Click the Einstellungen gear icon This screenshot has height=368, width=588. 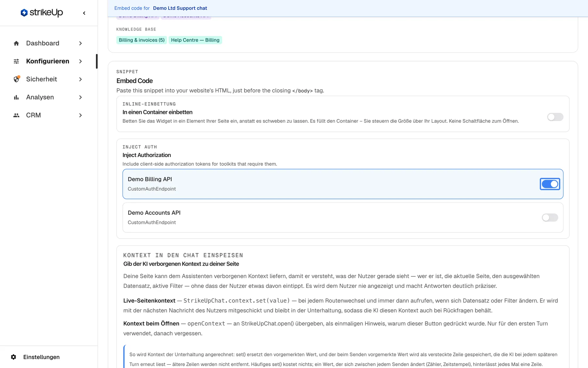click(x=13, y=357)
